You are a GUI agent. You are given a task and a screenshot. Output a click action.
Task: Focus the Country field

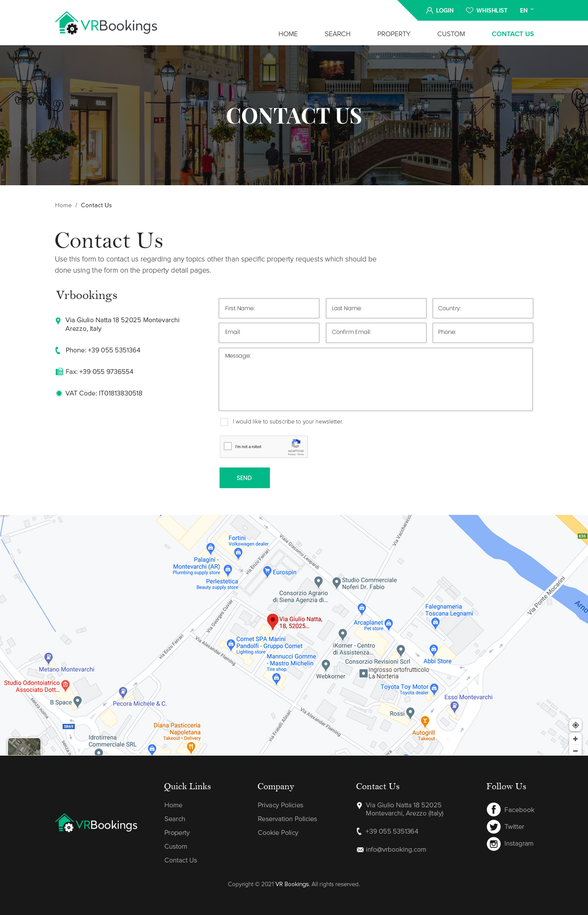click(x=483, y=308)
